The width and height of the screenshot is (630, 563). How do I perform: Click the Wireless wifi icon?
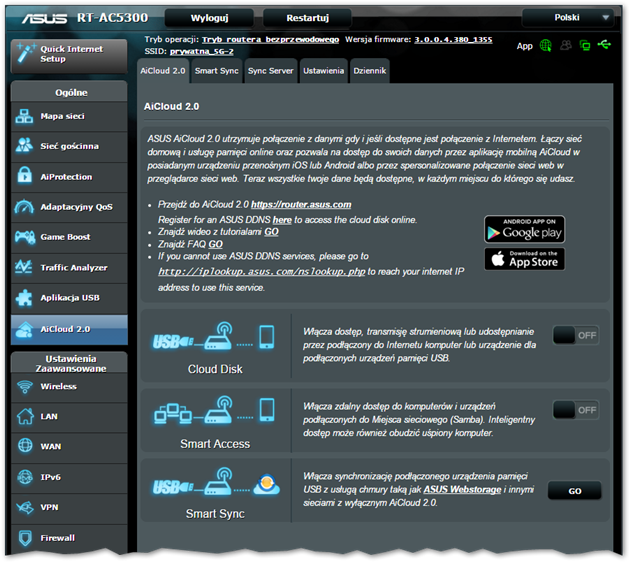[x=25, y=387]
